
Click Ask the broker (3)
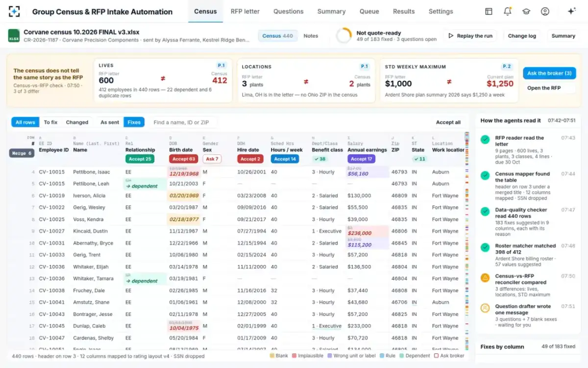click(x=549, y=73)
